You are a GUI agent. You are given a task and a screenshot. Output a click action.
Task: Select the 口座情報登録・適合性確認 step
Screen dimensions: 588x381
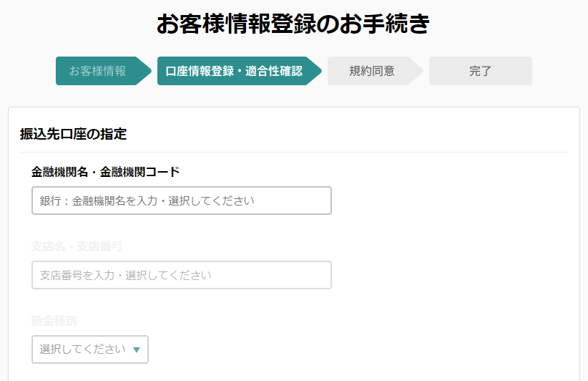tap(239, 71)
